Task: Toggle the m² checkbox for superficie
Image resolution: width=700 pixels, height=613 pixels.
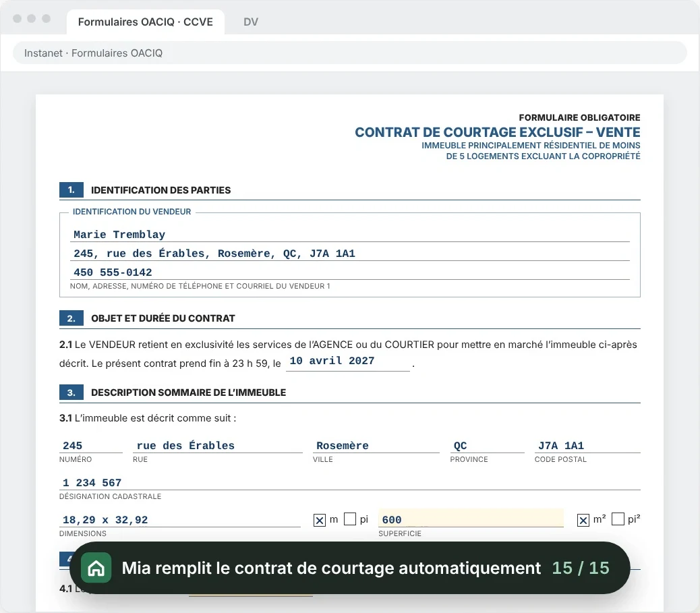Action: tap(583, 520)
